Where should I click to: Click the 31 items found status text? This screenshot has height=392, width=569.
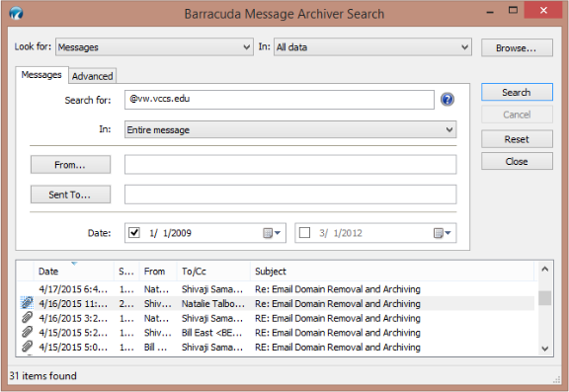(x=43, y=375)
